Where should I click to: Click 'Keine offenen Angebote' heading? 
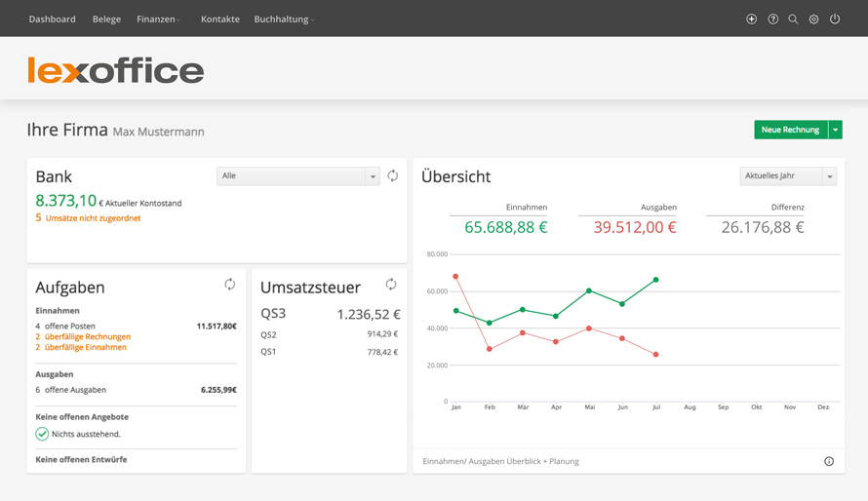[82, 417]
